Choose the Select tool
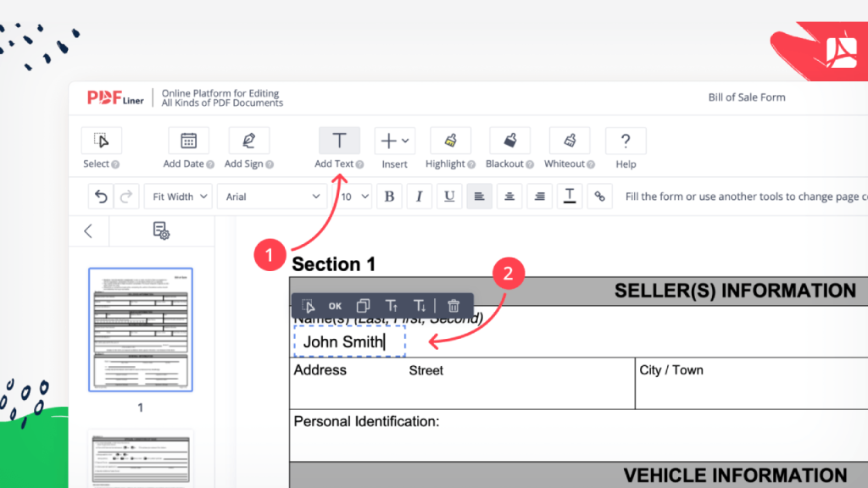868x488 pixels. point(102,141)
